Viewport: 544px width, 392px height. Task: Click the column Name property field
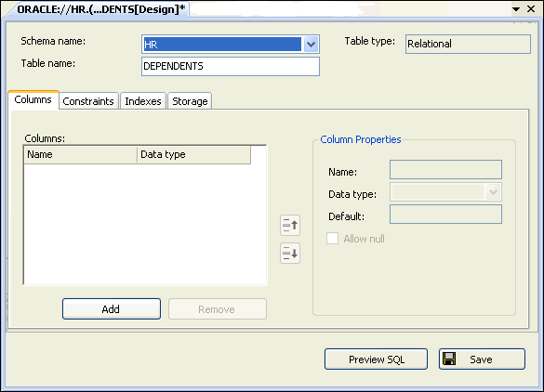pyautogui.click(x=445, y=169)
